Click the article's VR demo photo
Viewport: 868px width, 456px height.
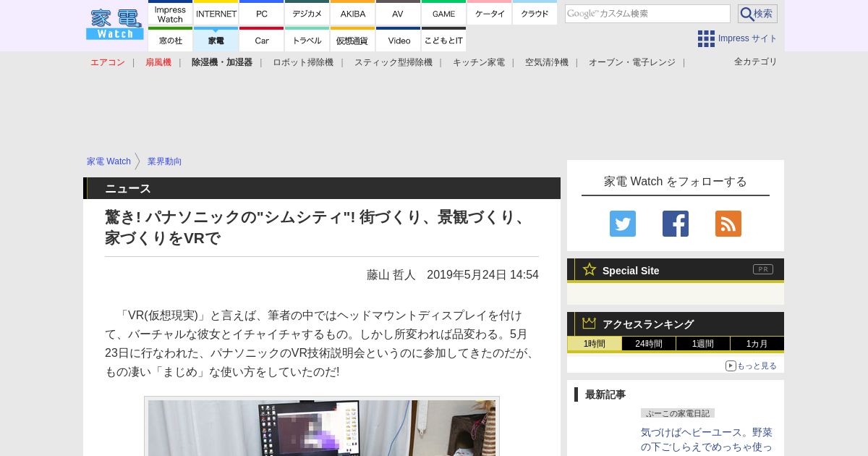[322, 427]
